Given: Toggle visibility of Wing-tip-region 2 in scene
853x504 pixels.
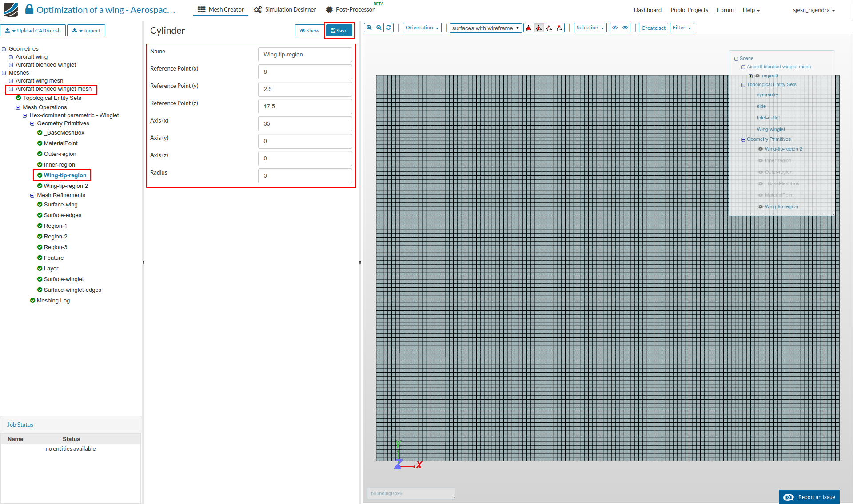Looking at the screenshot, I should pos(761,149).
